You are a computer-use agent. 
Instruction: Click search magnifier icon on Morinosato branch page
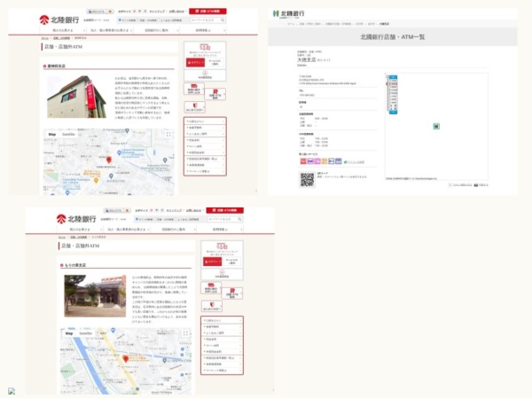239,219
